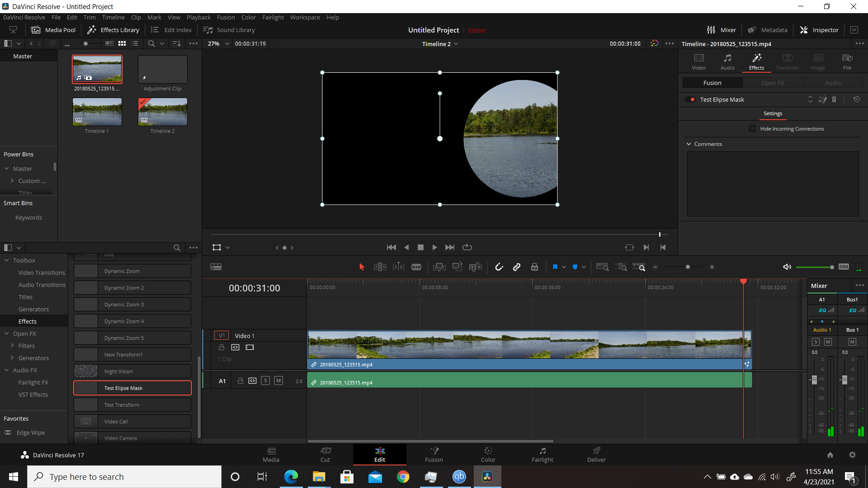Select Night Vision effect

pyautogui.click(x=132, y=371)
